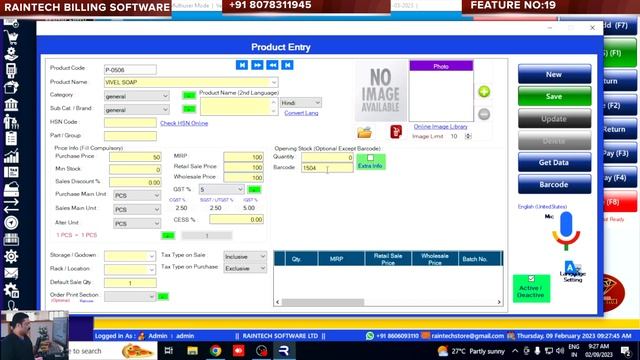This screenshot has height=360, width=640.
Task: Open Chrome from the taskbar
Action: coord(216,351)
